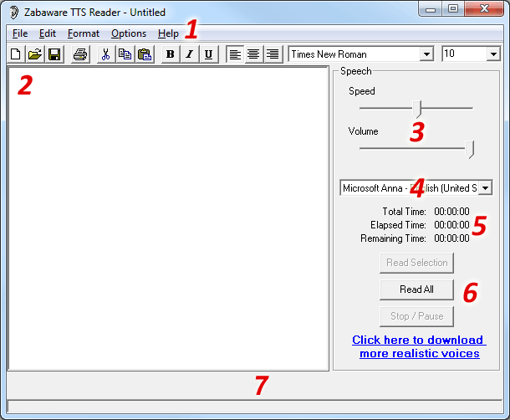The image size is (510, 420).
Task: Click the Stop / Pause button
Action: (416, 316)
